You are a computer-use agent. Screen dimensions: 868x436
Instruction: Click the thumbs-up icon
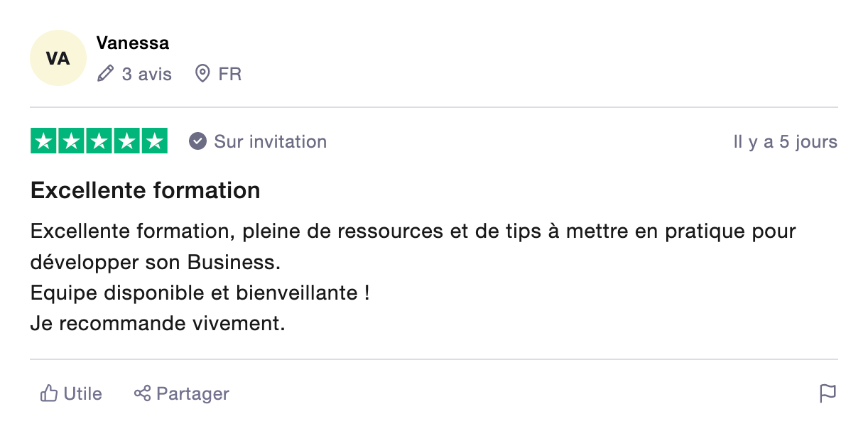pyautogui.click(x=49, y=393)
